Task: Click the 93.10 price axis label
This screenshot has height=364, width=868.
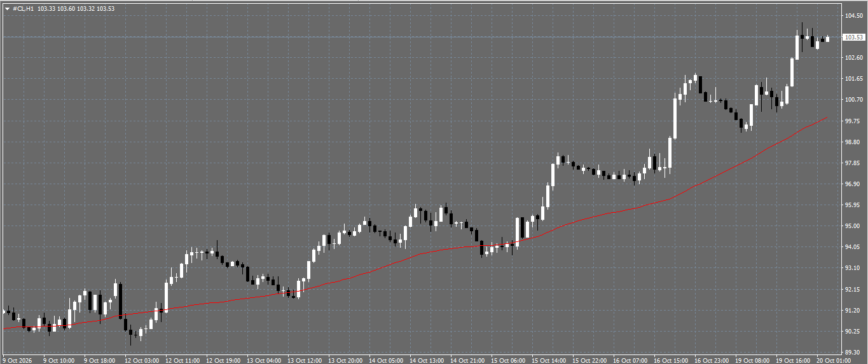Action: [853, 268]
